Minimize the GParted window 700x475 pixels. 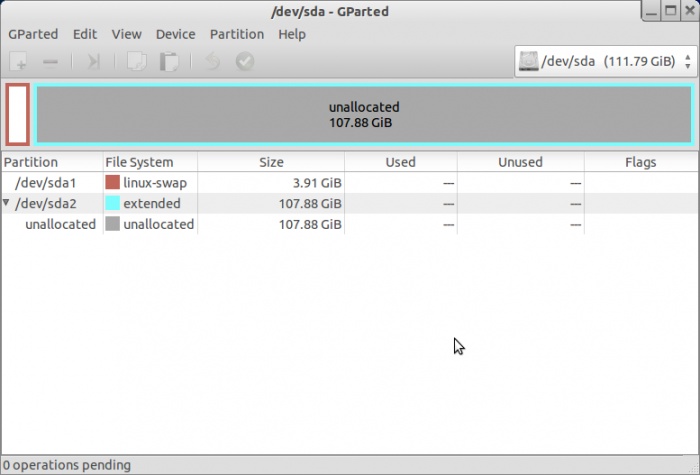pos(651,11)
